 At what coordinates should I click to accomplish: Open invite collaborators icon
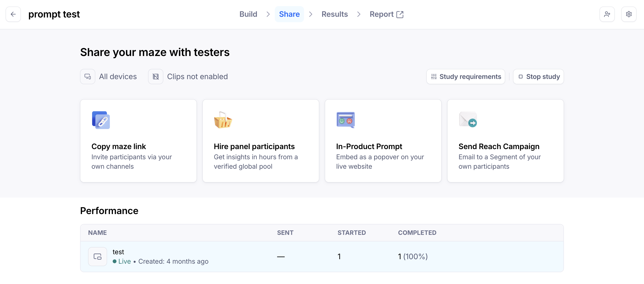pos(607,14)
